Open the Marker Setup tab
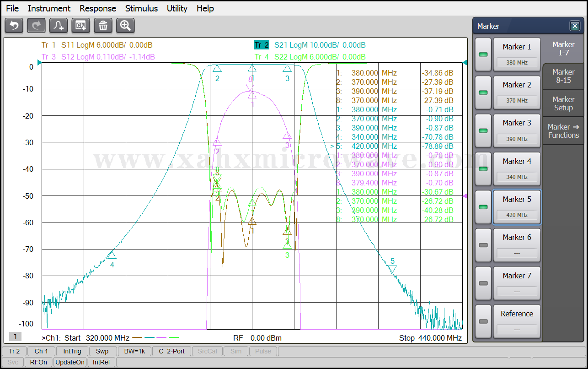Screen dimensions: 588x369 click(x=563, y=103)
